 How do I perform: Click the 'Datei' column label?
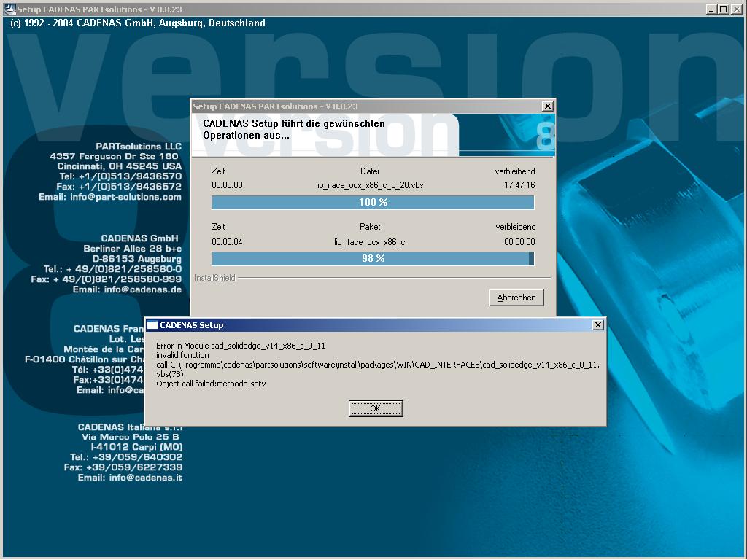[x=370, y=171]
